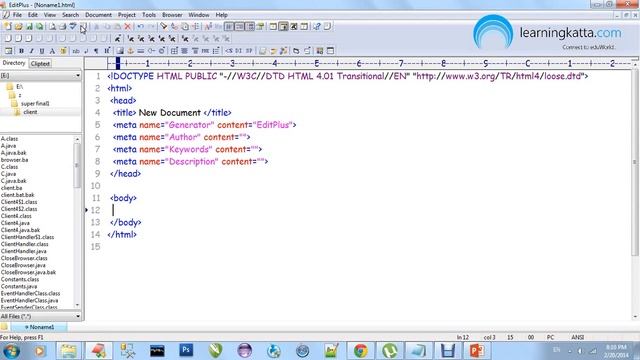Viewport: 640px width, 360px height.
Task: Click the Find flashlight icon
Action: pos(164,27)
